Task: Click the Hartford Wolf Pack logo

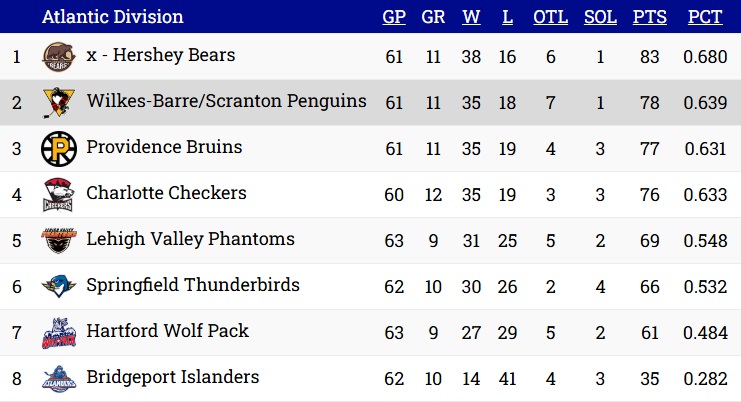Action: (x=59, y=333)
